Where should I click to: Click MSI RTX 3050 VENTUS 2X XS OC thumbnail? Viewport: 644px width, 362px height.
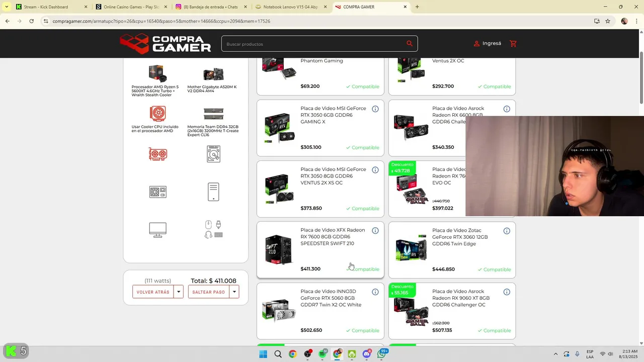pos(279,189)
